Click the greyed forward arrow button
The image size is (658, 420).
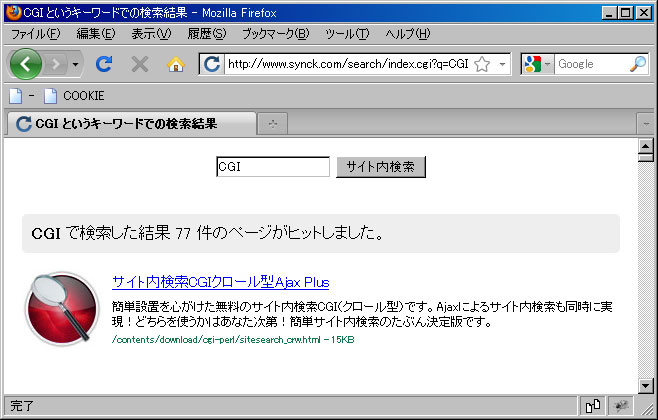(56, 64)
